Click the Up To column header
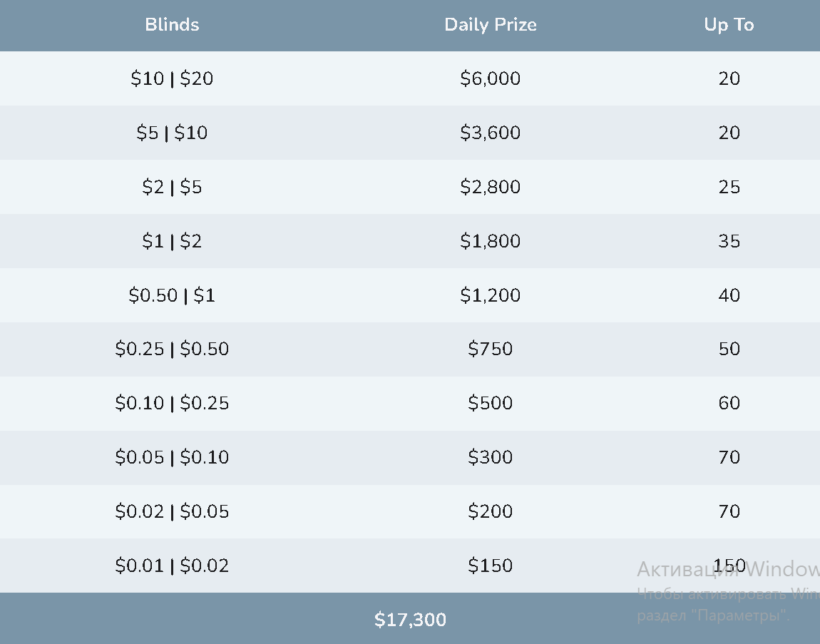 coord(729,25)
